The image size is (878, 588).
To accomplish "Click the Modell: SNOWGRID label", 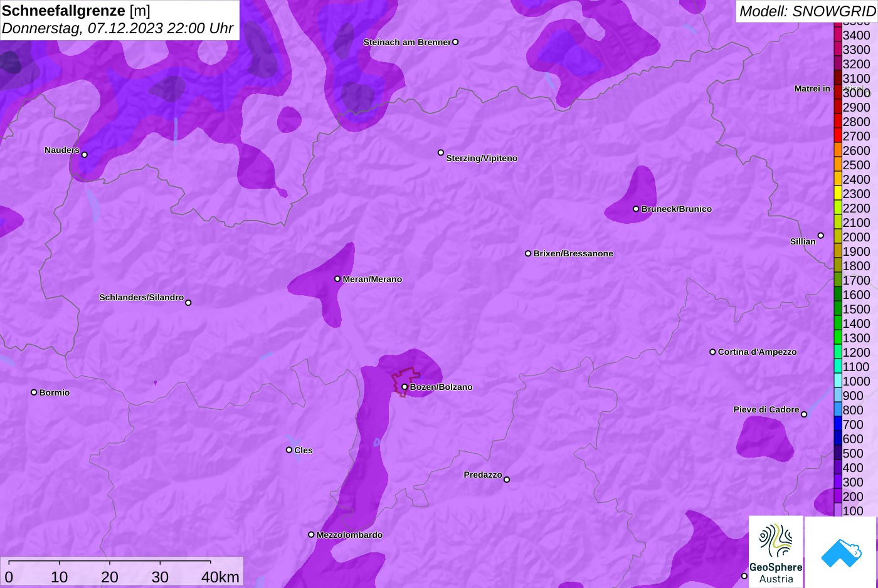I will [x=807, y=11].
